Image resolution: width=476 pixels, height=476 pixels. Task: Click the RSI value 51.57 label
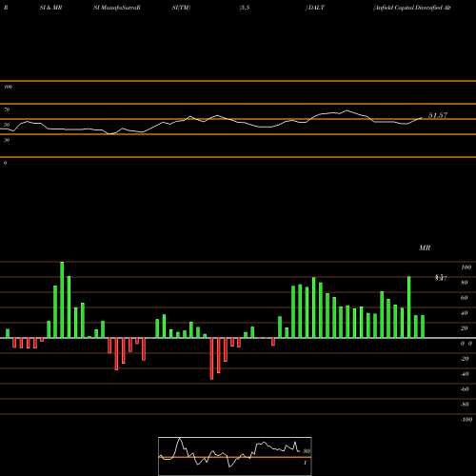coord(438,115)
